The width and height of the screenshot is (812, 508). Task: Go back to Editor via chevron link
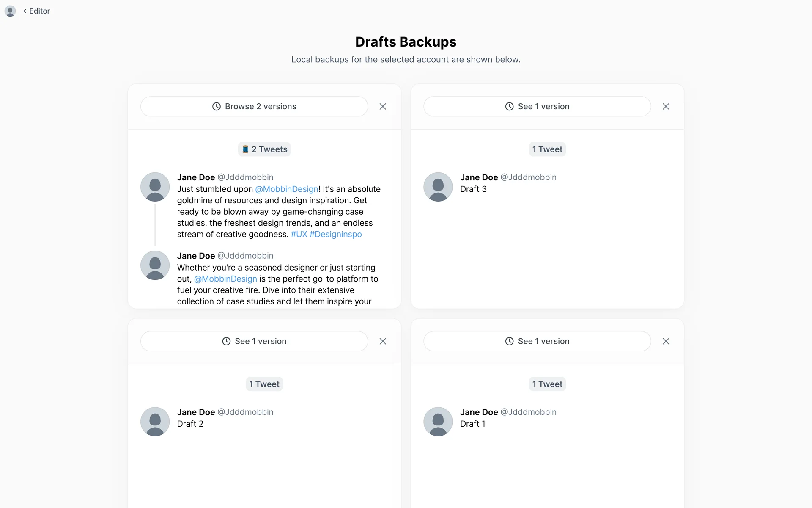click(37, 11)
